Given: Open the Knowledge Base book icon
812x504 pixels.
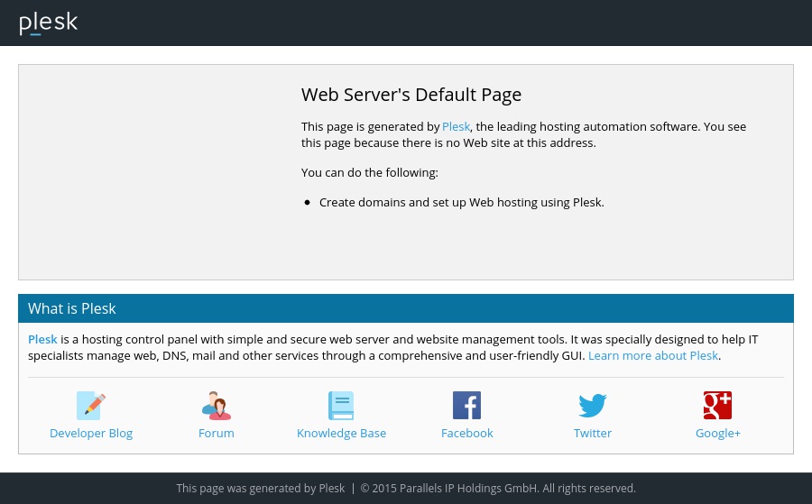Looking at the screenshot, I should coord(341,406).
